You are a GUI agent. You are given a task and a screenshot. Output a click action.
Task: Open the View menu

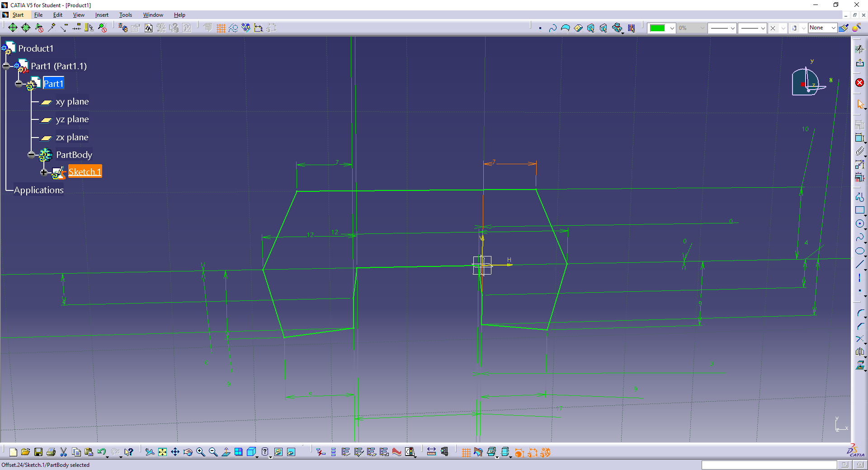(x=79, y=15)
